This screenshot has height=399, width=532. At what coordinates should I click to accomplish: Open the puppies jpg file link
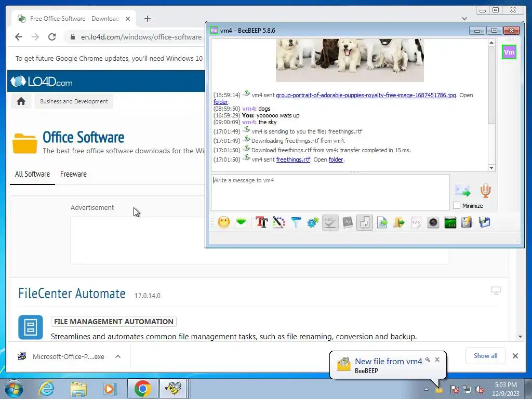point(366,95)
